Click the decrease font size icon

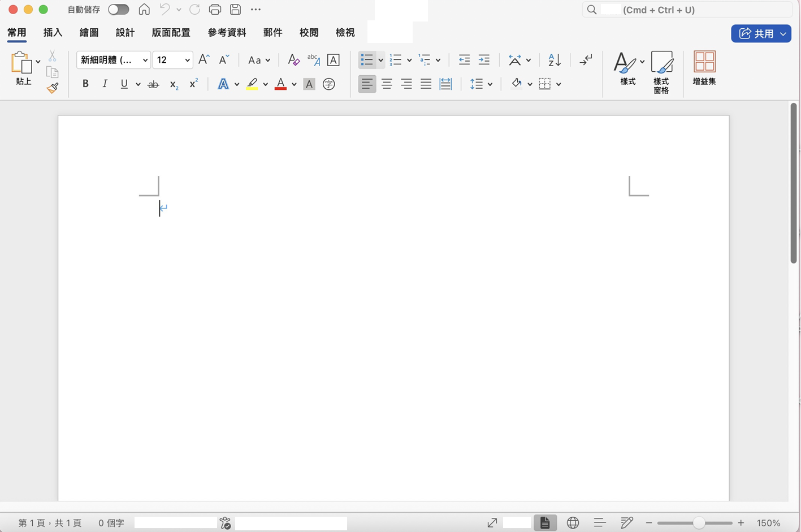[x=224, y=59]
